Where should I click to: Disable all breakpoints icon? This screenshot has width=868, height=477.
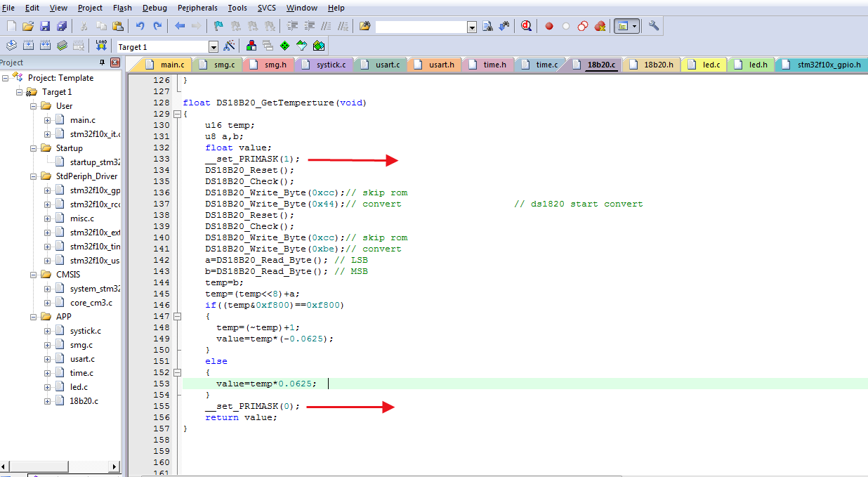tap(583, 26)
